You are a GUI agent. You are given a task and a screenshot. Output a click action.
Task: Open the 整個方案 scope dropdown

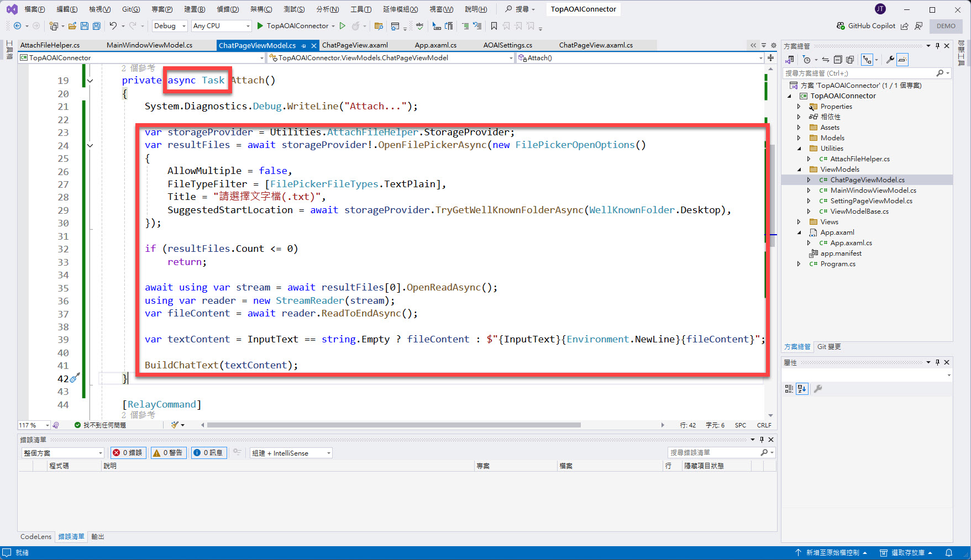point(62,453)
